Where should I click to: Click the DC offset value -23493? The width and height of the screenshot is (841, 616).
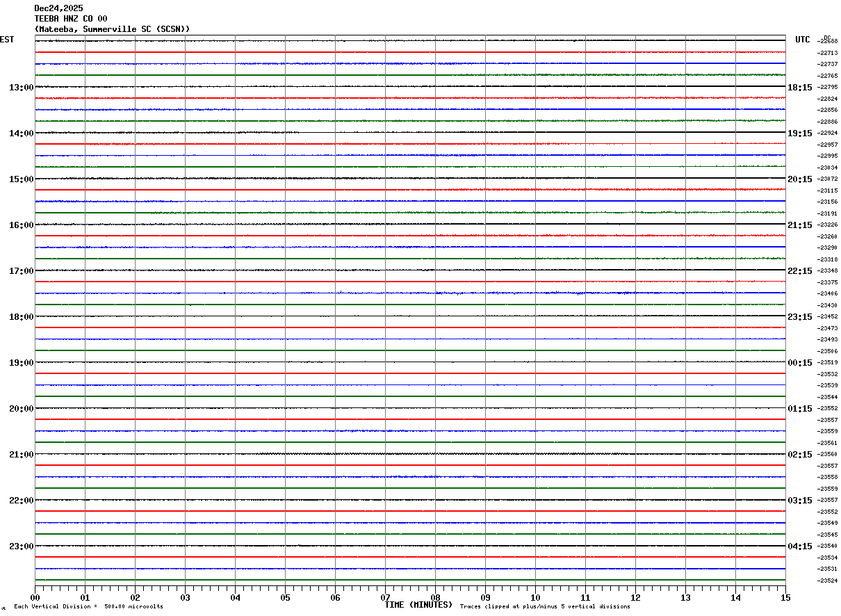coord(827,339)
